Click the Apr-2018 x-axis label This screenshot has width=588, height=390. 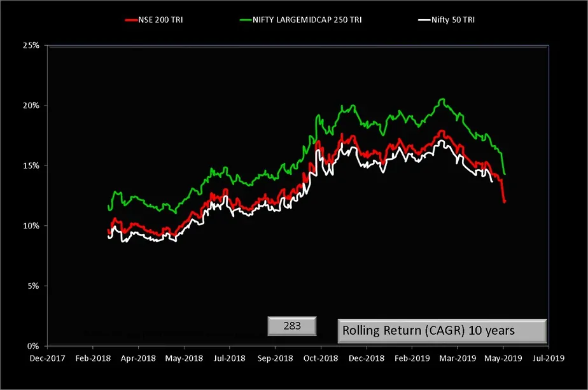coord(138,358)
